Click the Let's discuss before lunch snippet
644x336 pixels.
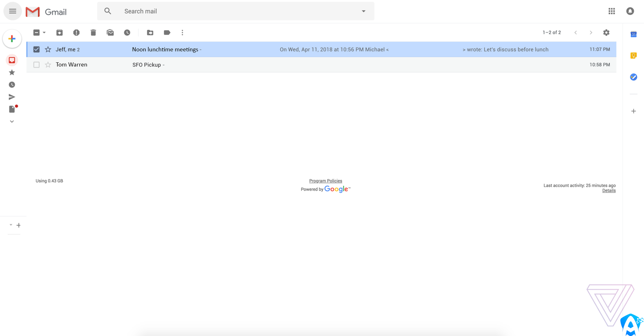coord(516,49)
